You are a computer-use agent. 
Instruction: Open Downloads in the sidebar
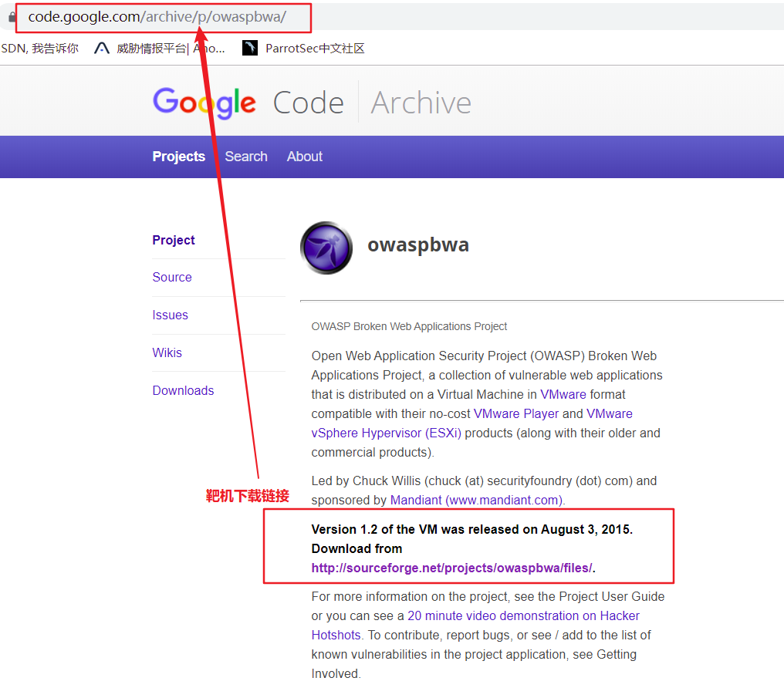tap(183, 391)
